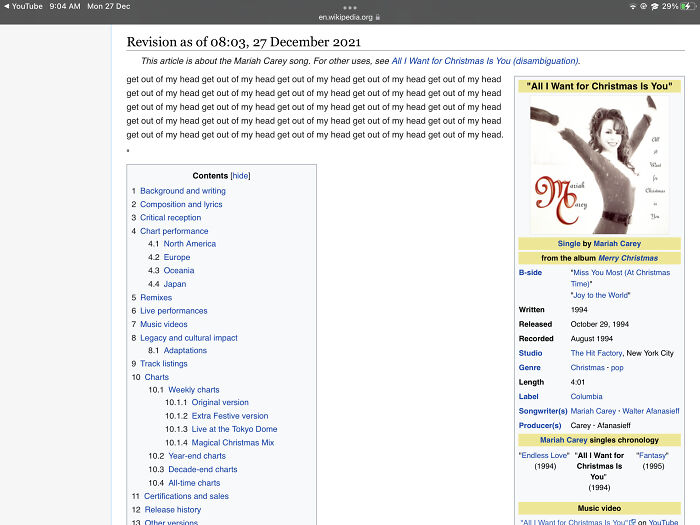Open Extra Festive version entry

tap(230, 416)
